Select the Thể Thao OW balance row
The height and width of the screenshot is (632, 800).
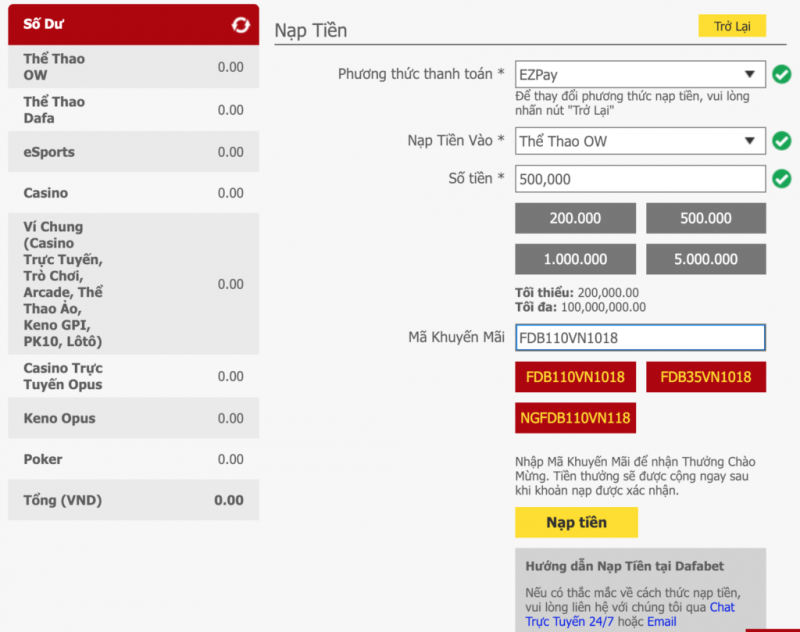click(133, 67)
